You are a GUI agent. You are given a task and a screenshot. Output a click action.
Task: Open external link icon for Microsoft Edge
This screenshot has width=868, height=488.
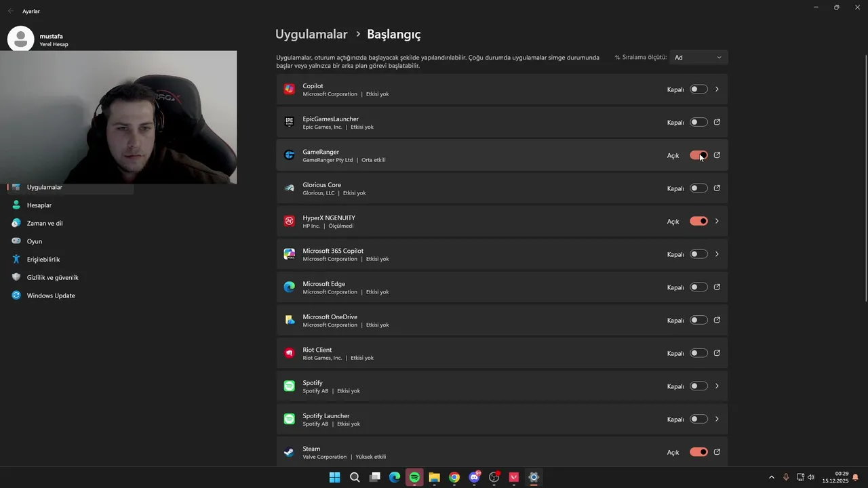click(717, 287)
